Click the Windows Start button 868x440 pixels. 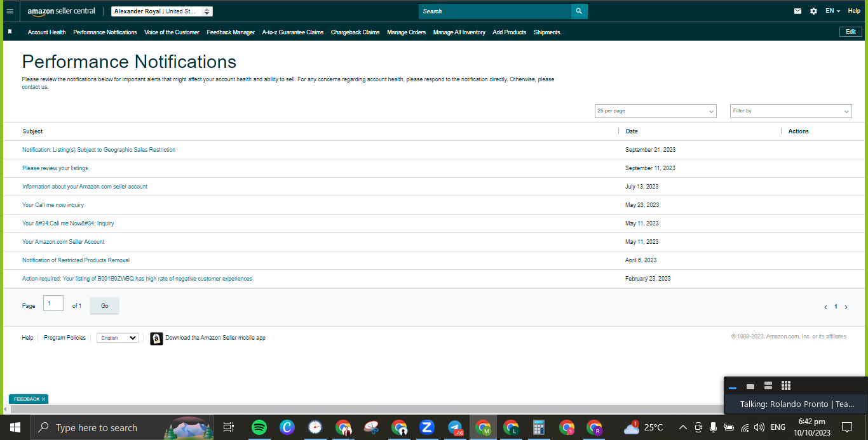15,427
